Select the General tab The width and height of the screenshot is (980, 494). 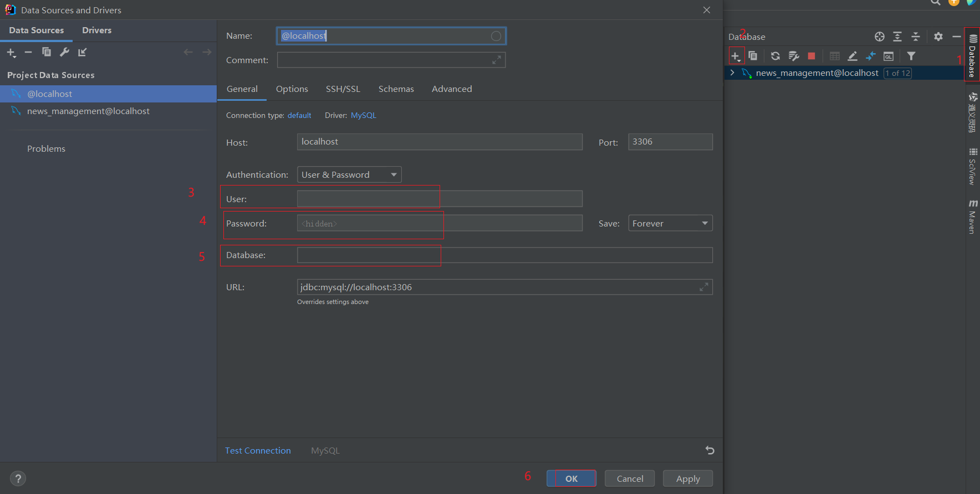pyautogui.click(x=242, y=89)
